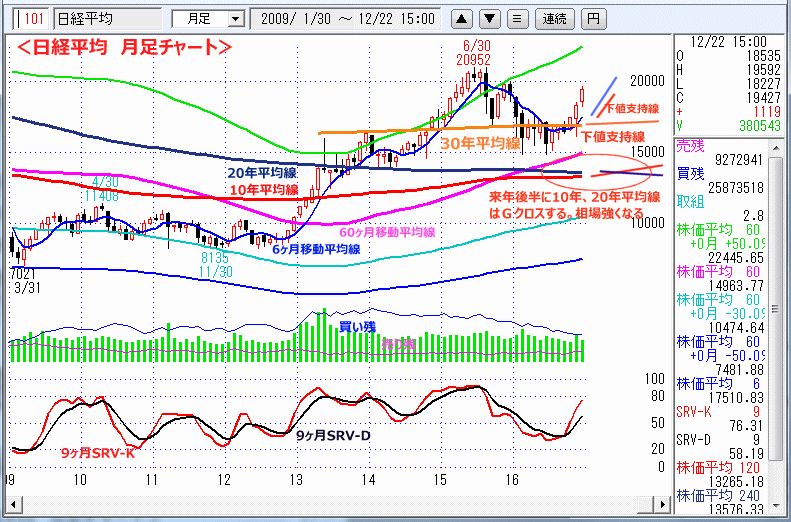Click the 10年平均線 chart label
The height and width of the screenshot is (522, 791).
264,190
